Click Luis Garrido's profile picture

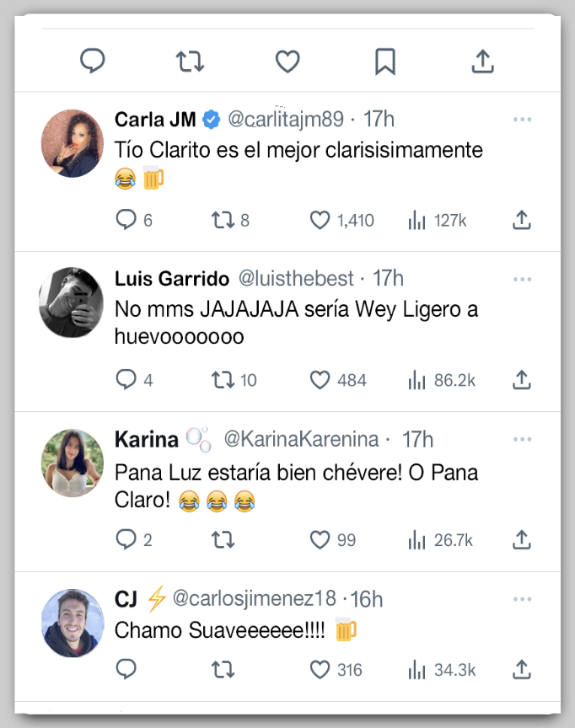72,303
